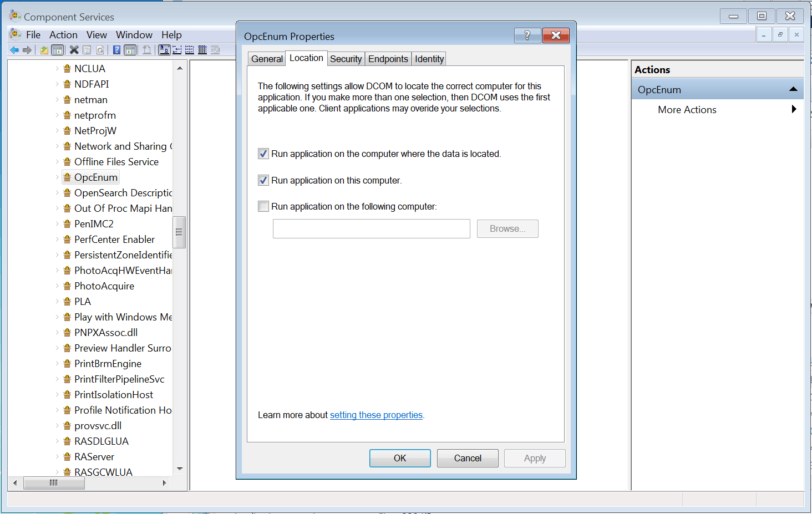Switch to Large Icons view in toolbar
812x514 pixels.
coord(164,50)
